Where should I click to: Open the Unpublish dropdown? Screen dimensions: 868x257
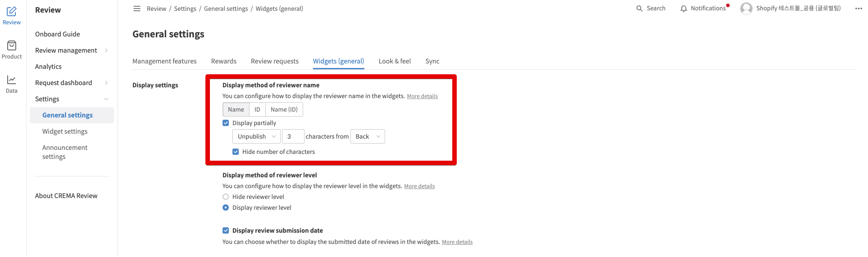click(256, 136)
